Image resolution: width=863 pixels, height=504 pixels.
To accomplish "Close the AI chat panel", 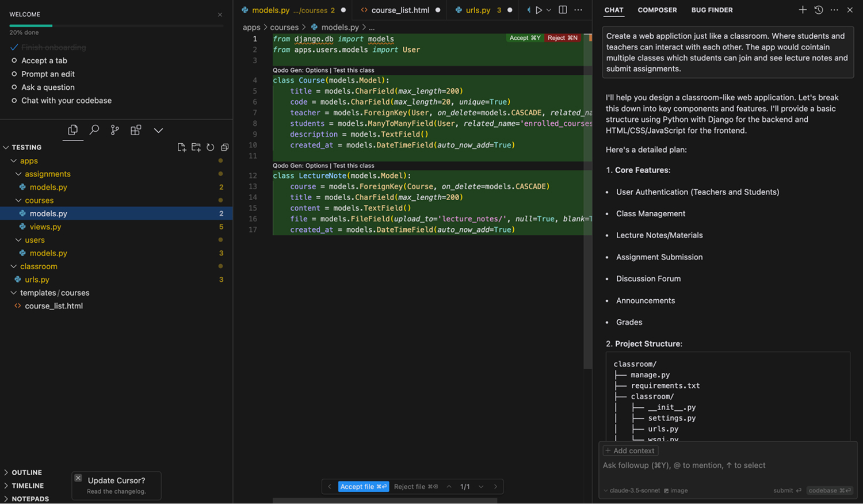I will tap(850, 10).
